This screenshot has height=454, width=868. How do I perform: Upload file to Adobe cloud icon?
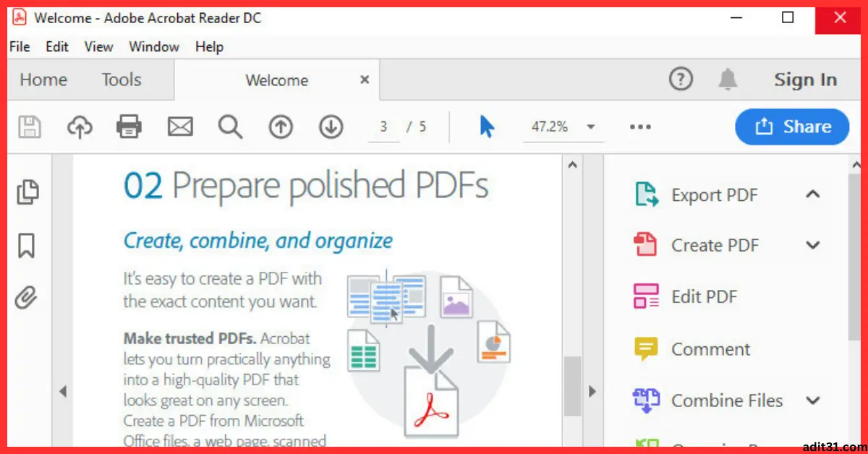pos(80,127)
